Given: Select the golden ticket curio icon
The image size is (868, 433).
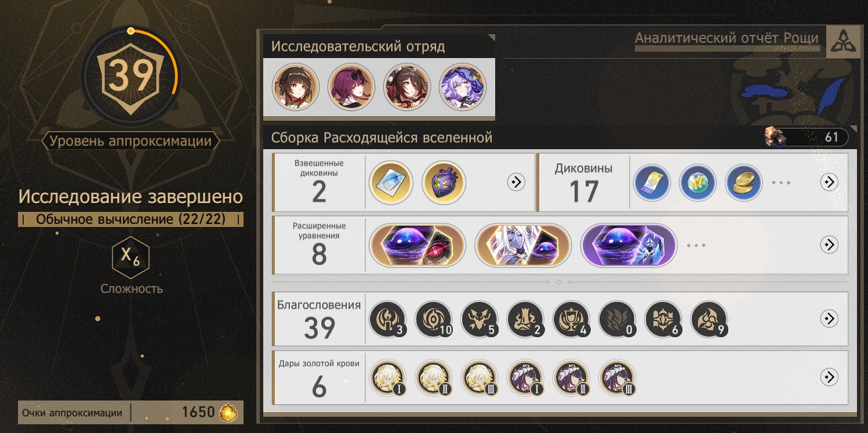Looking at the screenshot, I should pyautogui.click(x=652, y=182).
